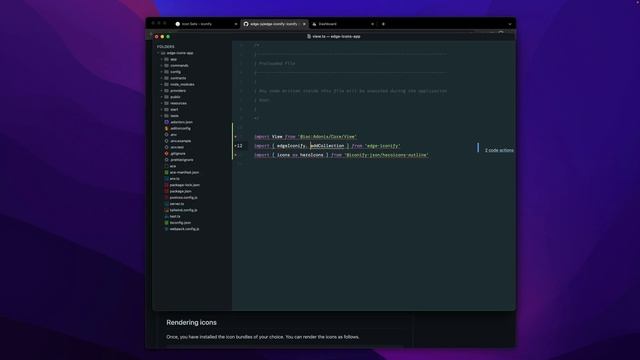640x360 pixels.
Task: Open .editorconfig file
Action: pyautogui.click(x=180, y=128)
